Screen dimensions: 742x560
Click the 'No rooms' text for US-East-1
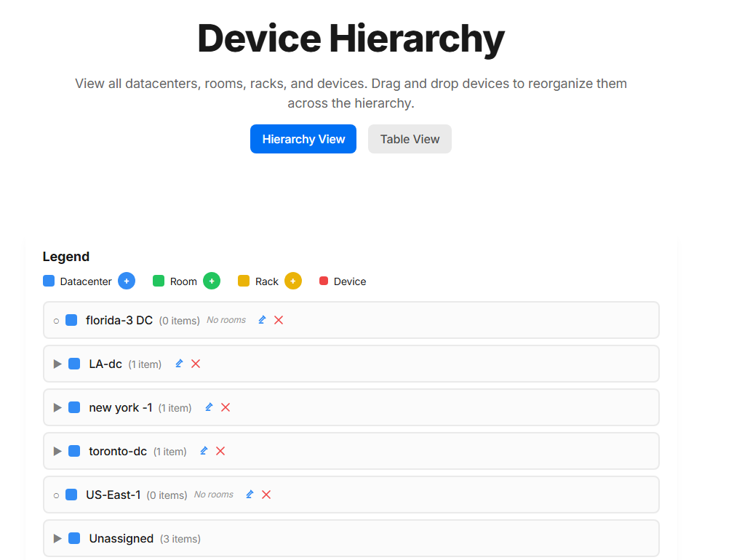[214, 495]
